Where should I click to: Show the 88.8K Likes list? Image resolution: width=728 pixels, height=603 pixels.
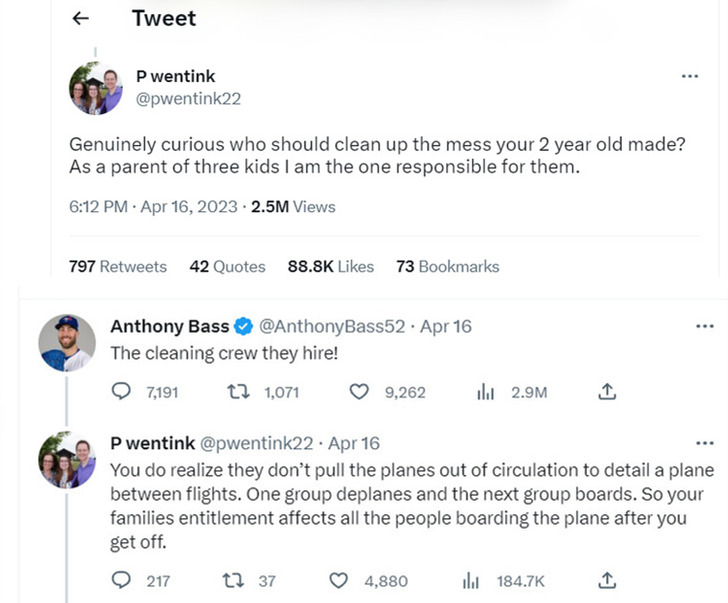point(330,266)
